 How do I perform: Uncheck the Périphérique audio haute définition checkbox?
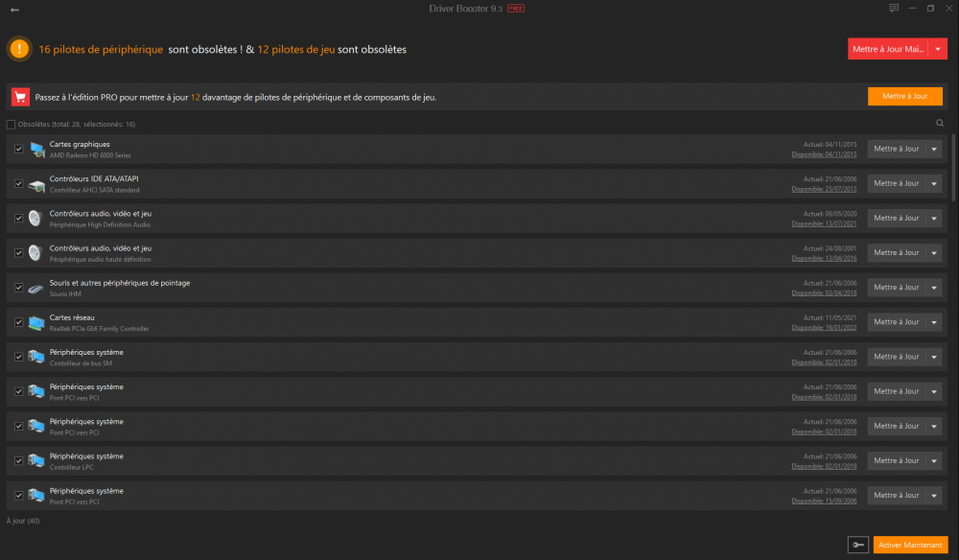pos(19,253)
